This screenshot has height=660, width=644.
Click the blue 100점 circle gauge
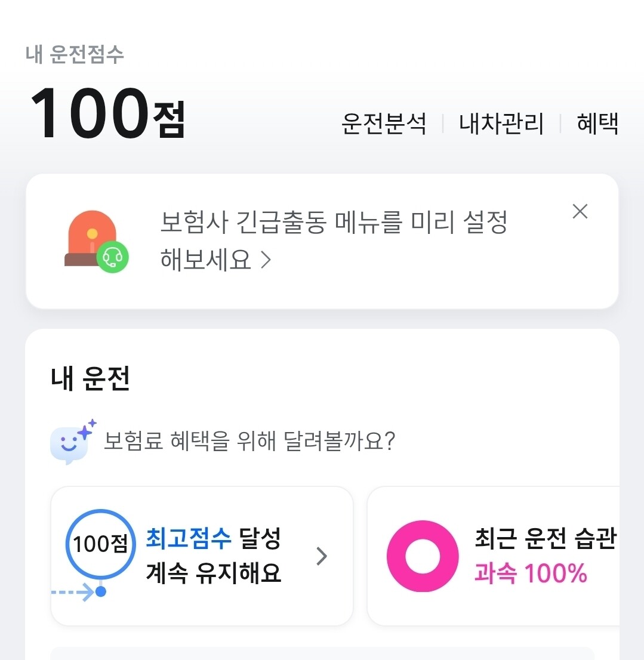click(x=101, y=543)
